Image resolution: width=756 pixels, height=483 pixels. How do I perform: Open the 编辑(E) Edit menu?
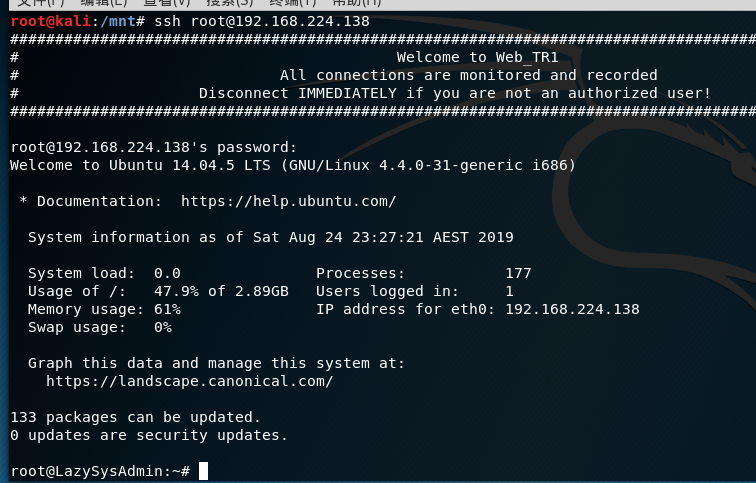click(x=103, y=3)
